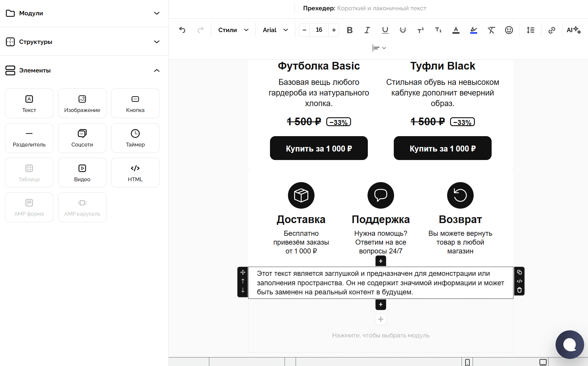This screenshot has height=366, width=588.
Task: Redo the last undone edit
Action: pyautogui.click(x=201, y=30)
